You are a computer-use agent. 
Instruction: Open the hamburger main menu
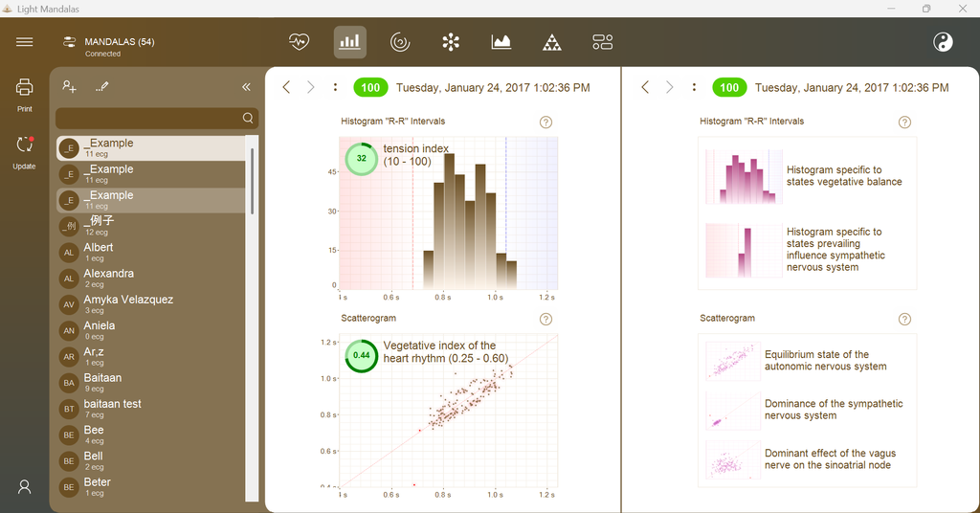point(24,42)
